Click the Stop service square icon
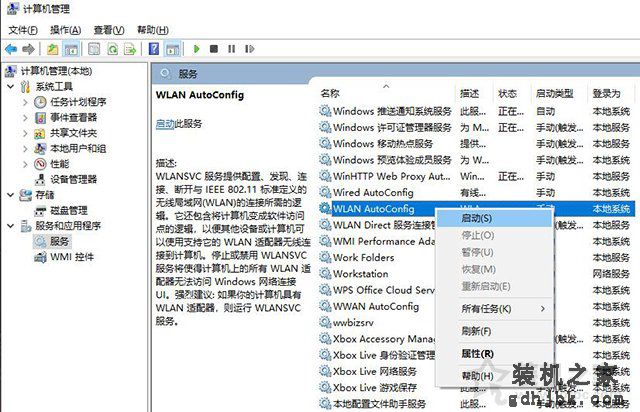640x412 pixels. (213, 49)
